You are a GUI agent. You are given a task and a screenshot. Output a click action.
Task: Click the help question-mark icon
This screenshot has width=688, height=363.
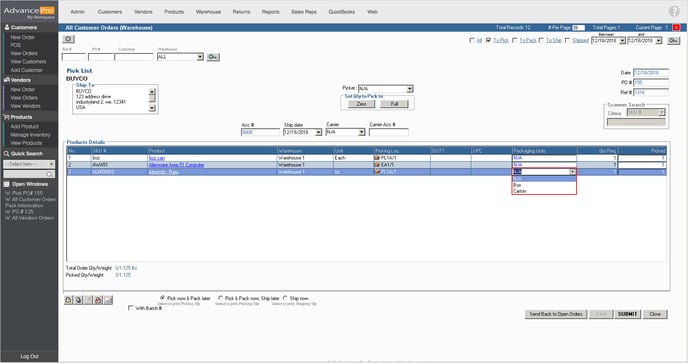click(x=674, y=11)
